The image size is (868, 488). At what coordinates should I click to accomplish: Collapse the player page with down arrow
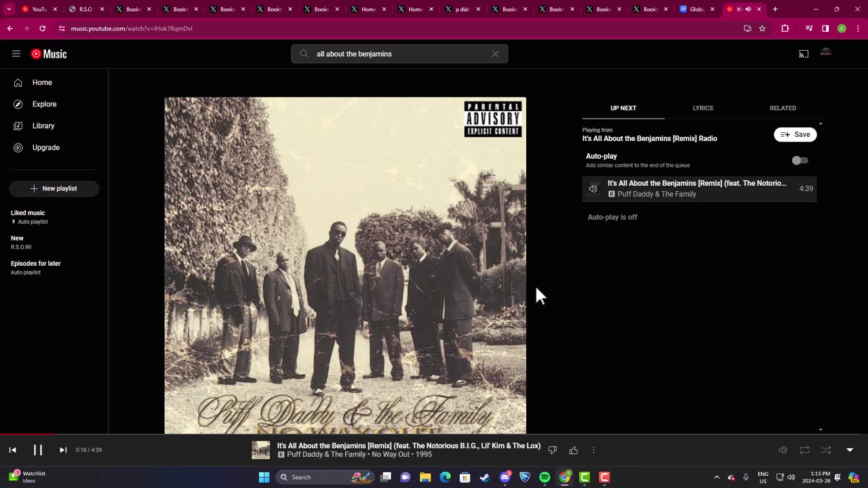[850, 450]
